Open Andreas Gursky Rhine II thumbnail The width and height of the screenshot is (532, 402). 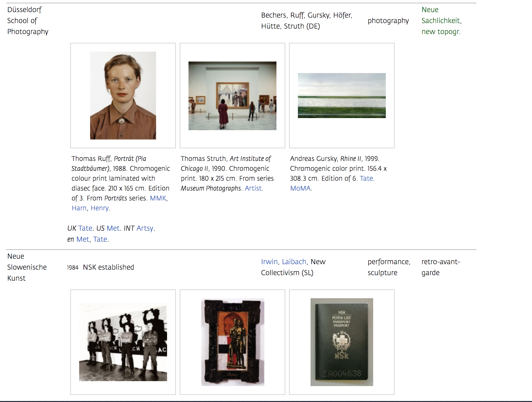pyautogui.click(x=342, y=96)
